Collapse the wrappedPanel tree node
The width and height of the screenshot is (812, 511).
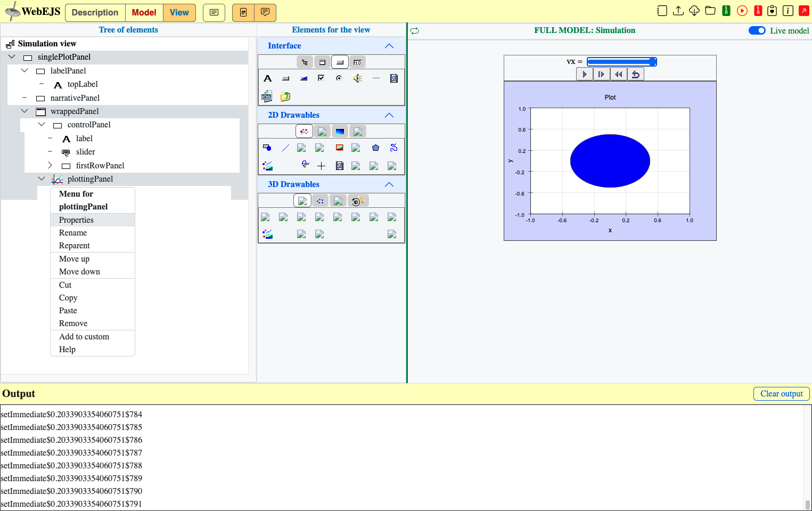(24, 111)
